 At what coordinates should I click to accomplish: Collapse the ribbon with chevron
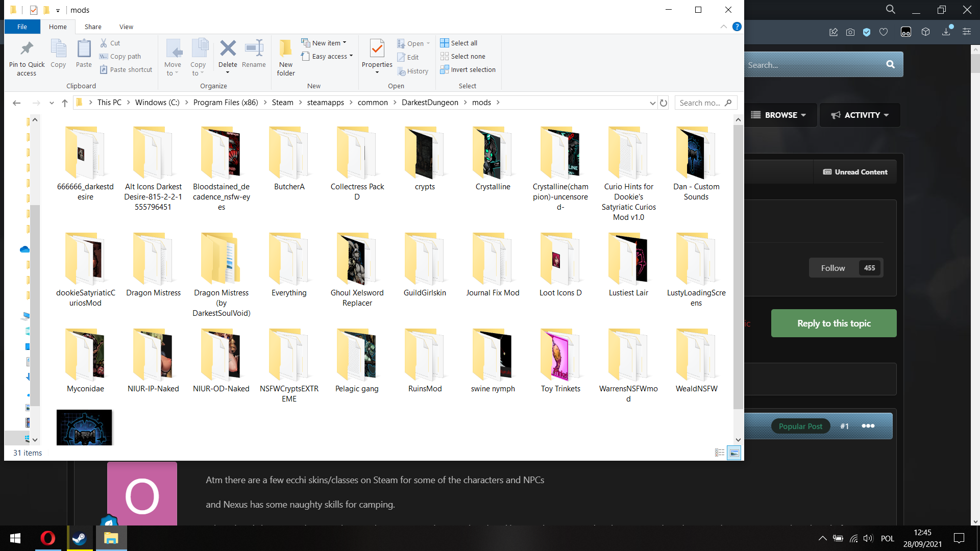click(x=724, y=27)
